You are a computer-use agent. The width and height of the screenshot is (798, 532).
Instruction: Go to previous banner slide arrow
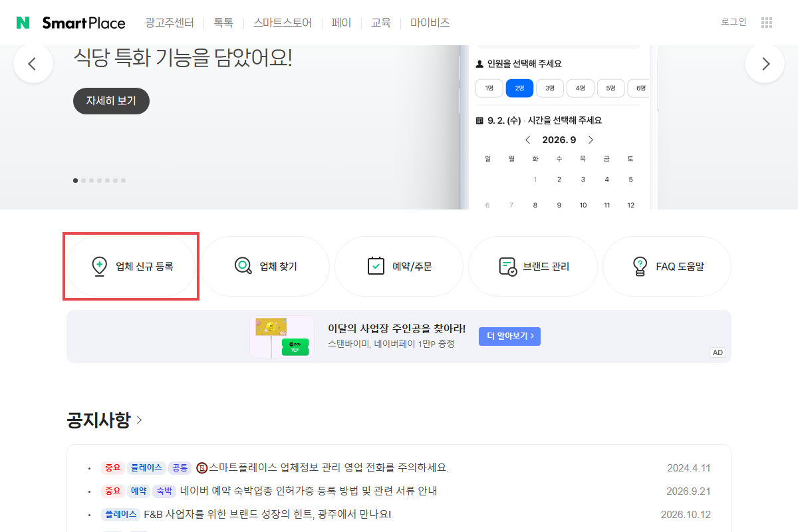point(33,64)
